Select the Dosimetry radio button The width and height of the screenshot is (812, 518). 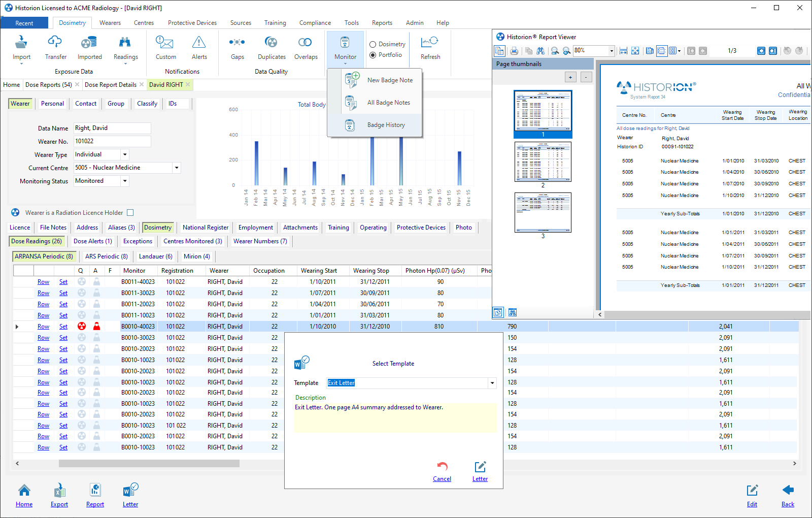[373, 45]
